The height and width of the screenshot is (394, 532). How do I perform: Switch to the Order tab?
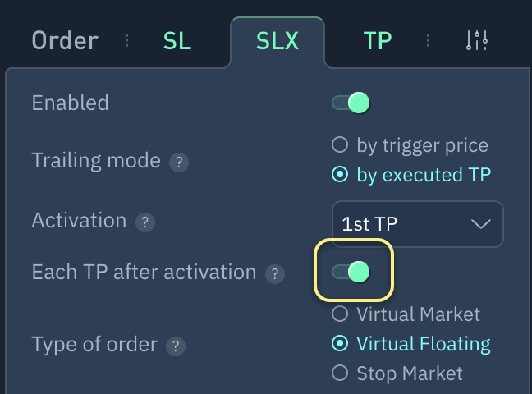tap(65, 41)
